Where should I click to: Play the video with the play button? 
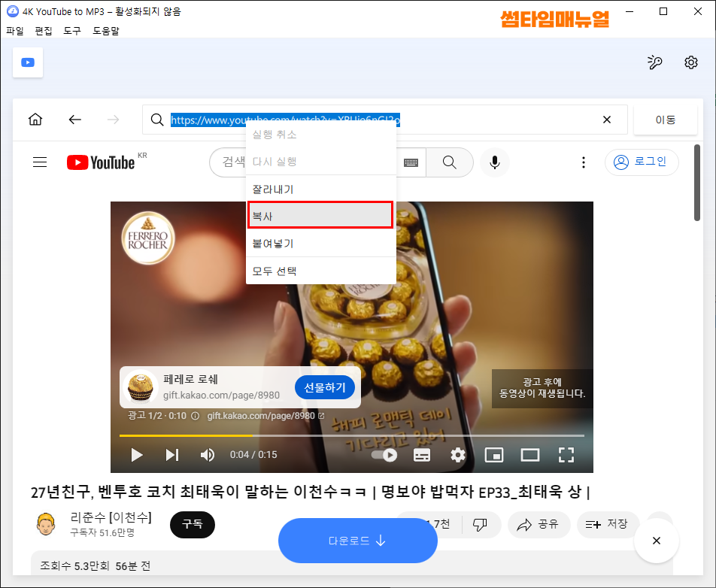click(x=137, y=455)
